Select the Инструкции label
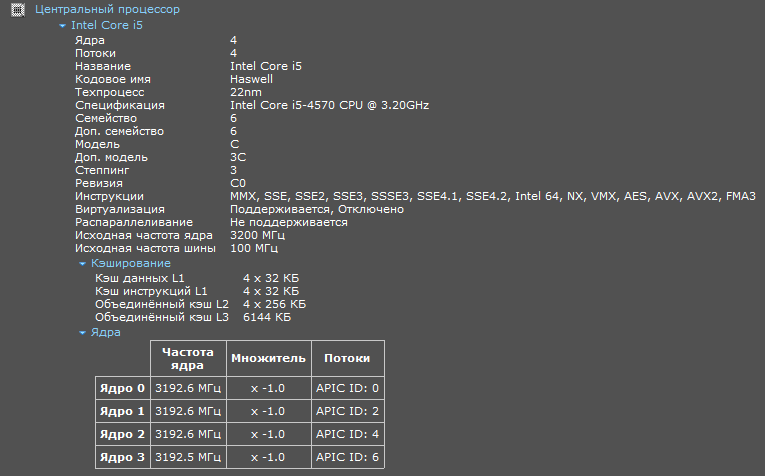The height and width of the screenshot is (476, 765). 109,196
